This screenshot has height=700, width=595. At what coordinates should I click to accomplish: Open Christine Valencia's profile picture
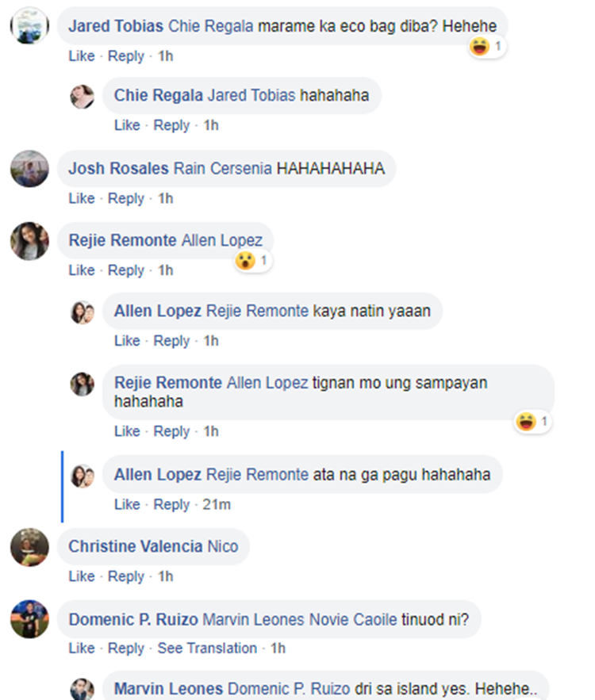29,547
